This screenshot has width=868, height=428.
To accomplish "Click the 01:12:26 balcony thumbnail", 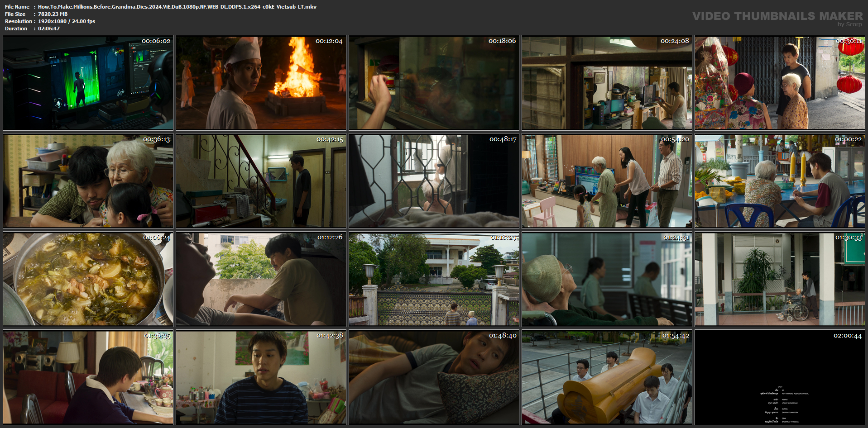I will point(261,279).
